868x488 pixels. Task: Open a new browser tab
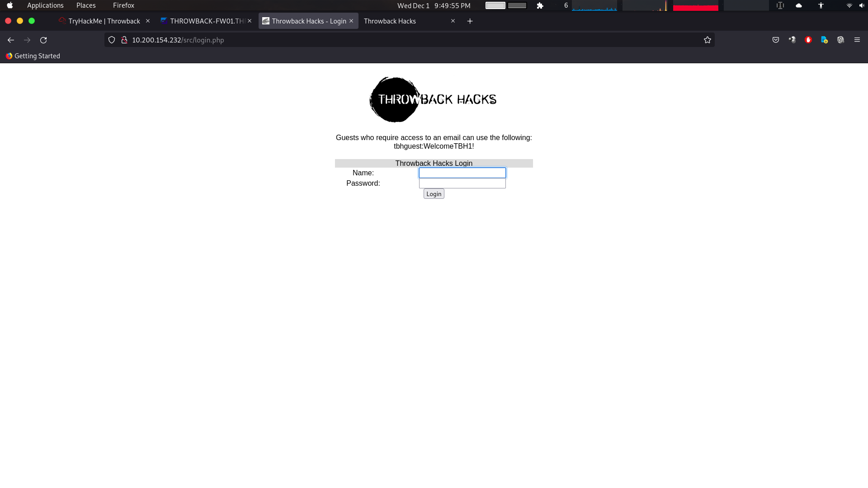coord(470,21)
